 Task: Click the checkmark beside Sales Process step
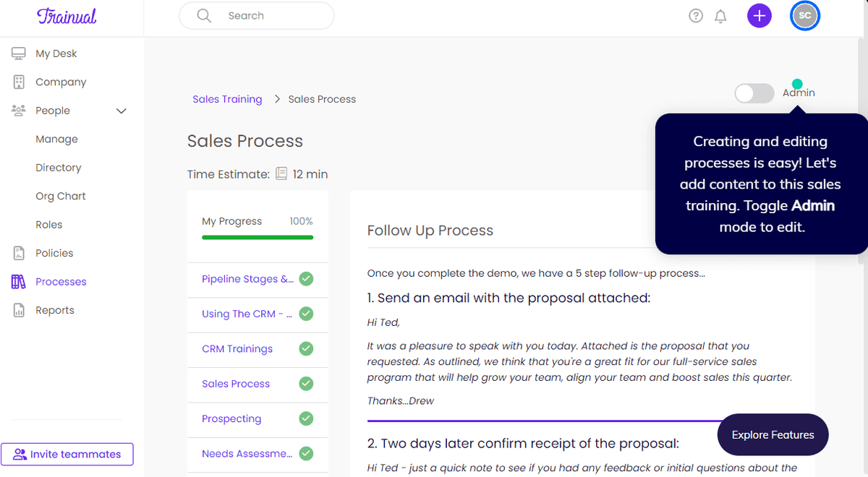click(x=306, y=384)
